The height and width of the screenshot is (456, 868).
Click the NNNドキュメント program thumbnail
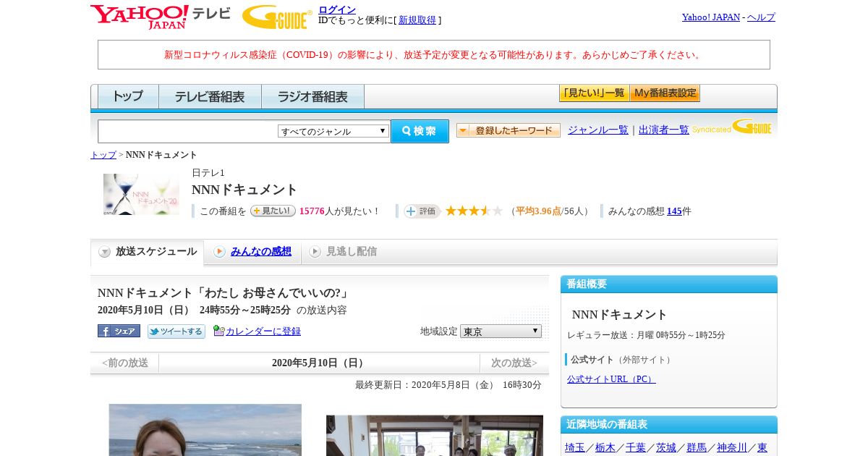pyautogui.click(x=141, y=194)
